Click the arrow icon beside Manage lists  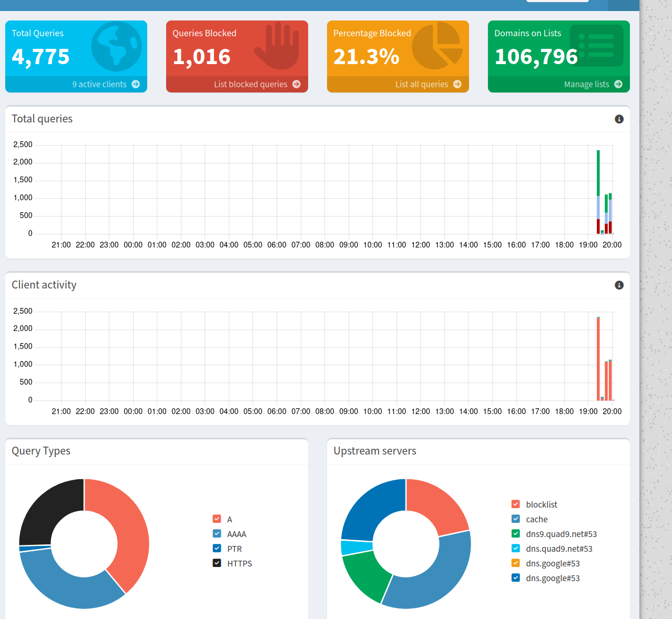click(x=618, y=84)
